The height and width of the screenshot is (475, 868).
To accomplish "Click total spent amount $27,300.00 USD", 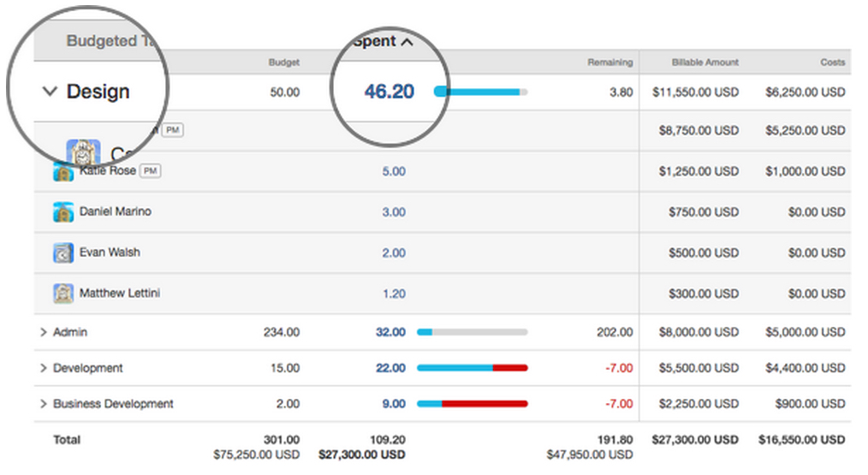I will tap(362, 455).
